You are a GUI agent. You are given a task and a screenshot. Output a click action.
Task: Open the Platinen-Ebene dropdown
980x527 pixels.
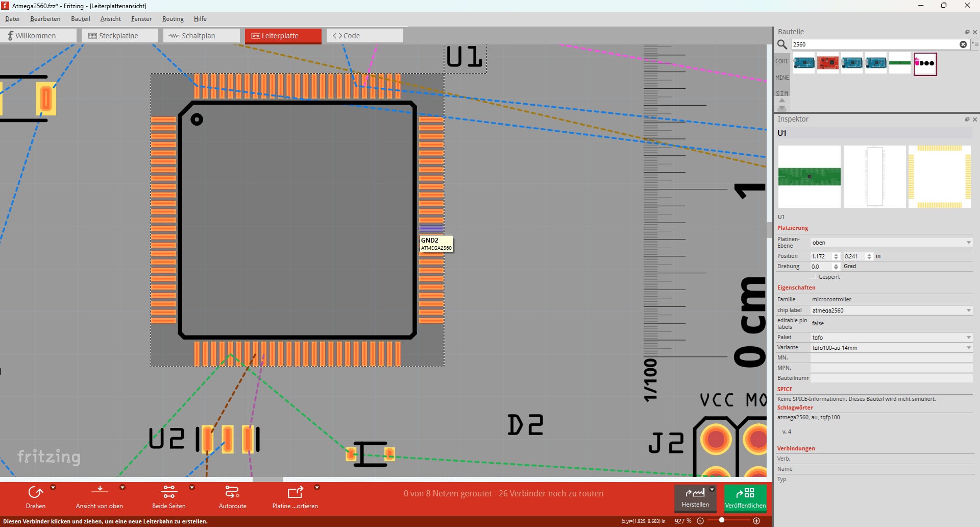point(968,243)
